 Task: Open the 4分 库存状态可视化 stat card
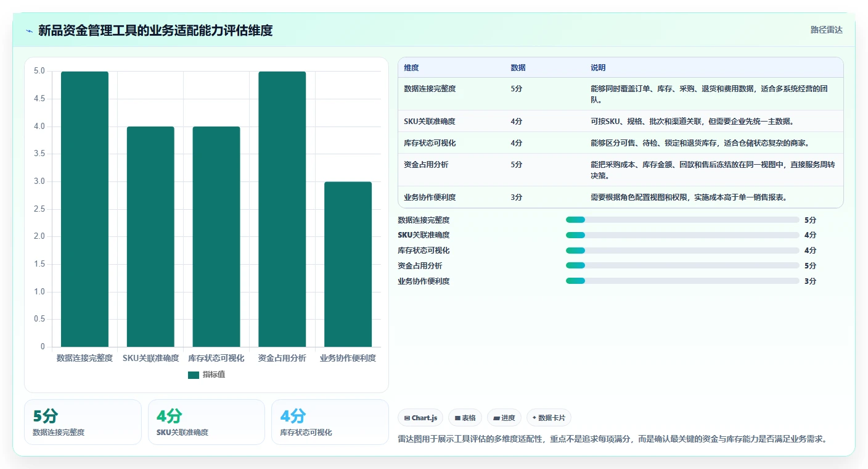(330, 422)
